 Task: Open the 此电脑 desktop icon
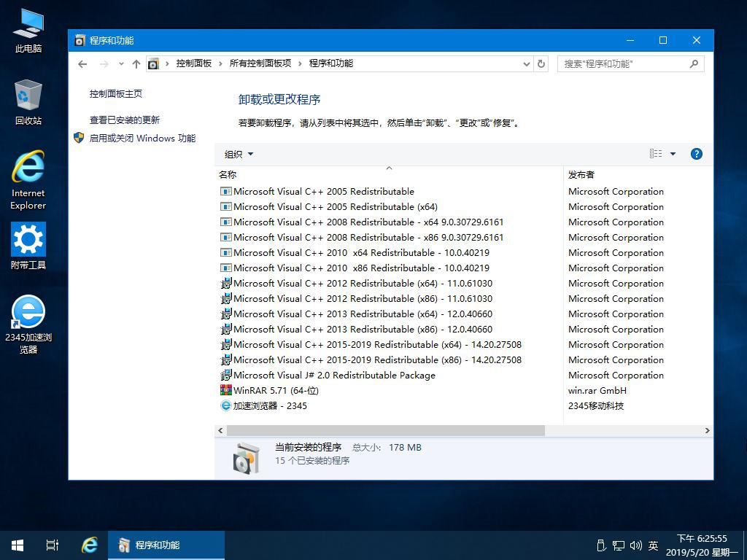click(x=28, y=31)
